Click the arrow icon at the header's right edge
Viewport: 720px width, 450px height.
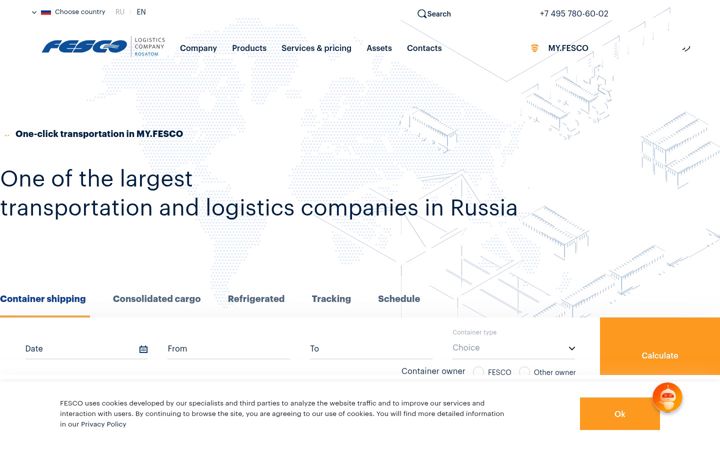[x=686, y=48]
